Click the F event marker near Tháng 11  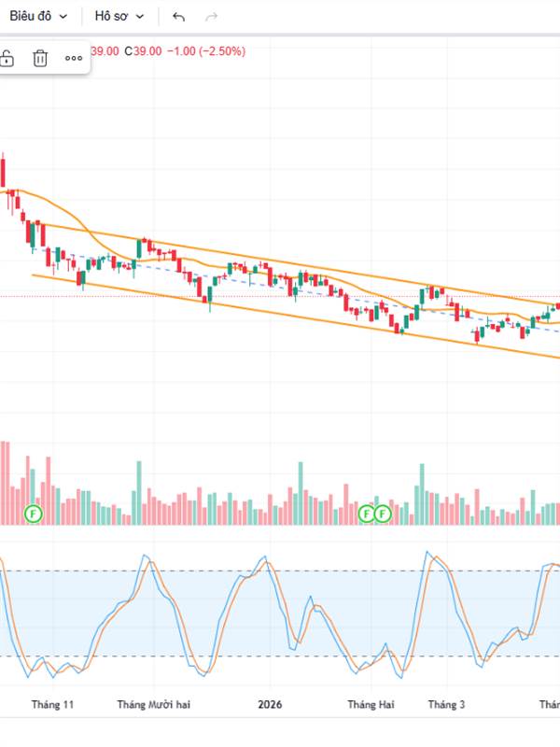[x=35, y=514]
